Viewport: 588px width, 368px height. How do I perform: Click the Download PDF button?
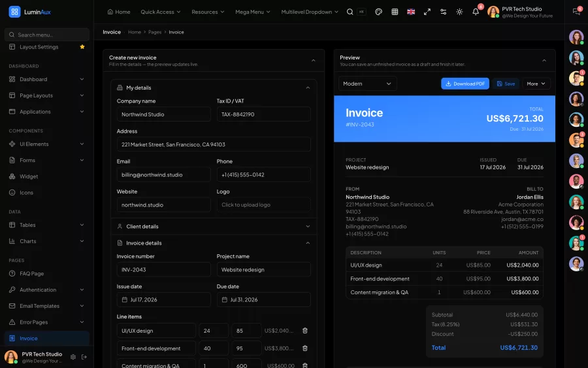point(465,84)
